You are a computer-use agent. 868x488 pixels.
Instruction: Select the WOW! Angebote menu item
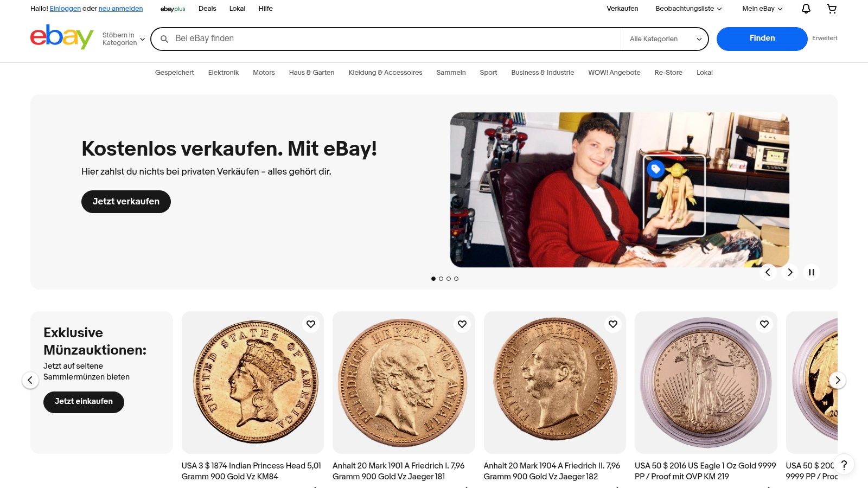pos(614,73)
